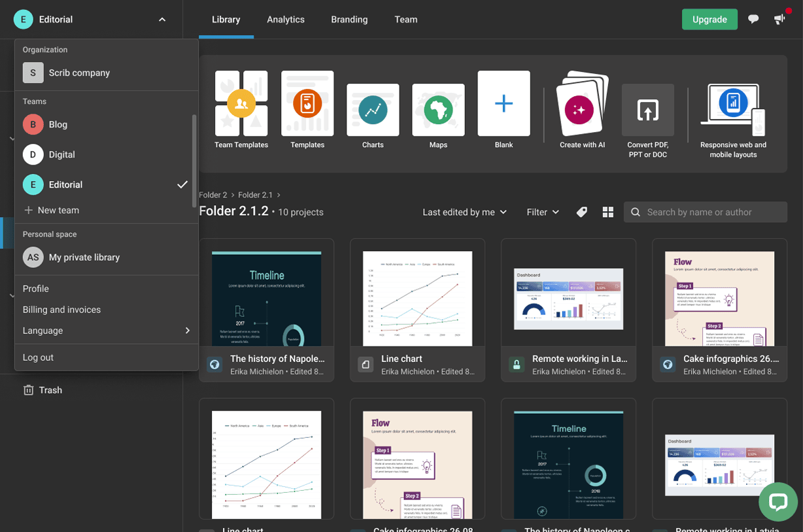The height and width of the screenshot is (532, 803).
Task: Click the AS private library avatar
Action: tap(33, 257)
